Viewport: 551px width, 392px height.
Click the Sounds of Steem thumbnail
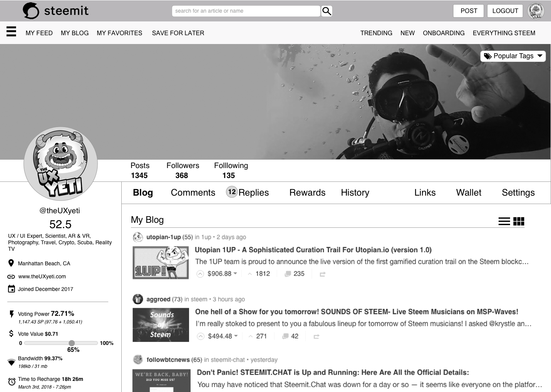click(x=161, y=325)
